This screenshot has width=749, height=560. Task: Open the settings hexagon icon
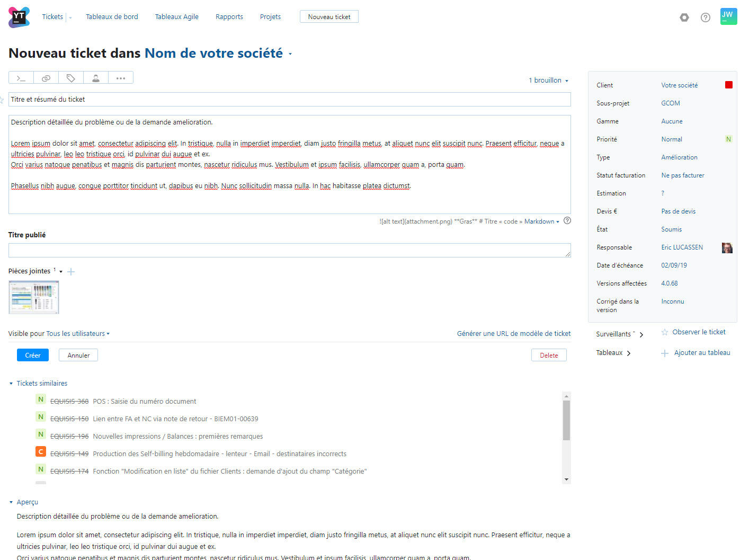(684, 17)
